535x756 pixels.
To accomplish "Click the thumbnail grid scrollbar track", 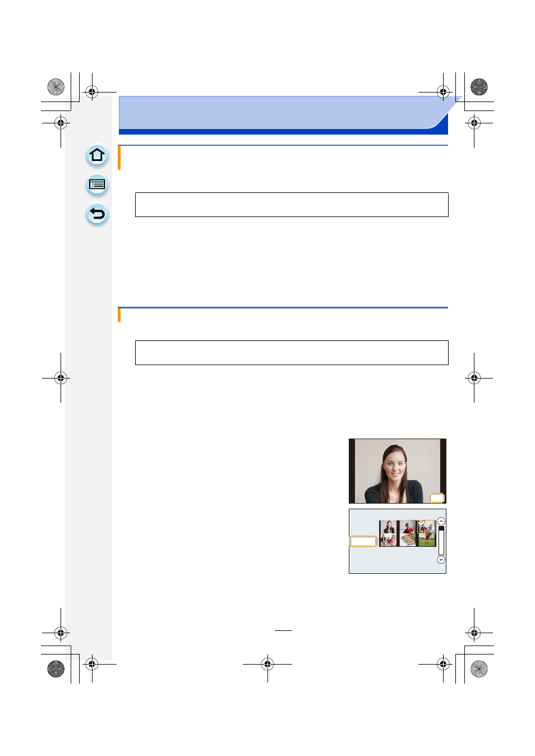I will click(441, 541).
